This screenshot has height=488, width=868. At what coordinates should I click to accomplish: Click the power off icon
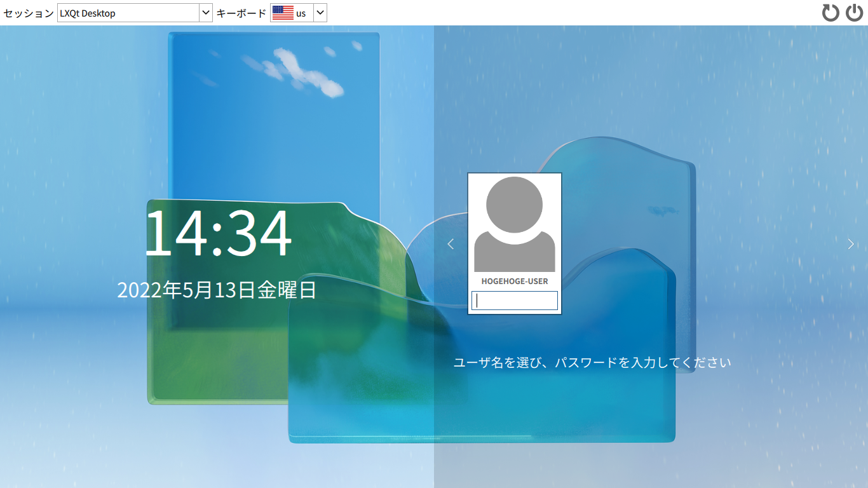point(855,13)
